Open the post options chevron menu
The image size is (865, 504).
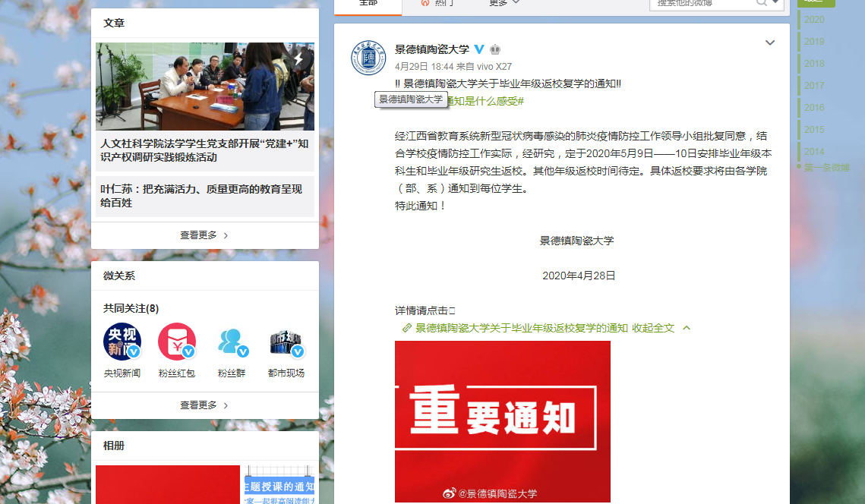(770, 43)
